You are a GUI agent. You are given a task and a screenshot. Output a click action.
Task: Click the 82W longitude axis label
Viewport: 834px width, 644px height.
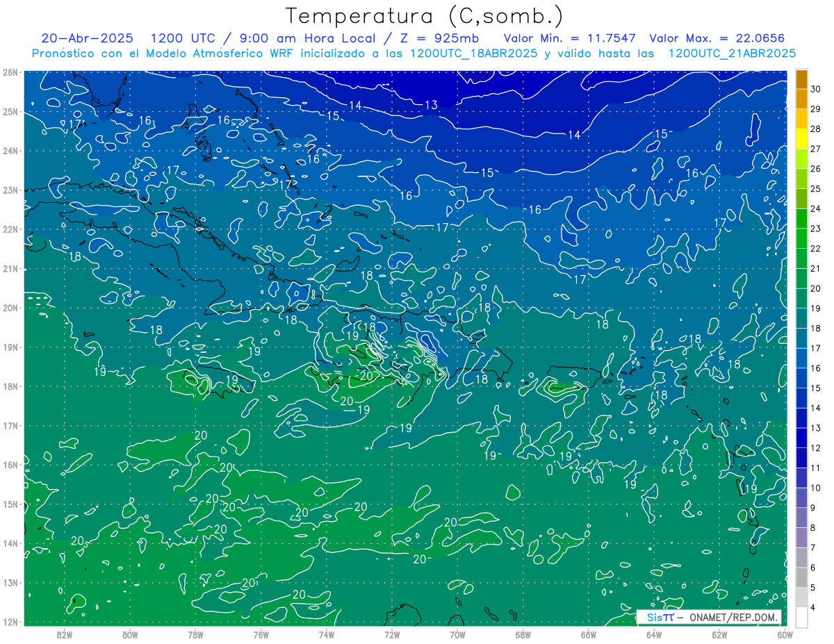(x=65, y=635)
